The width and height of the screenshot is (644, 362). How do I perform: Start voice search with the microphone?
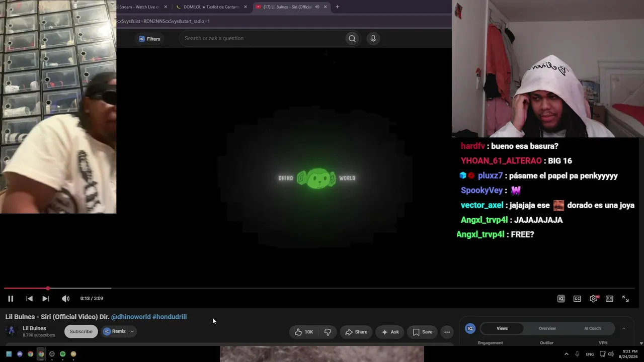click(373, 38)
